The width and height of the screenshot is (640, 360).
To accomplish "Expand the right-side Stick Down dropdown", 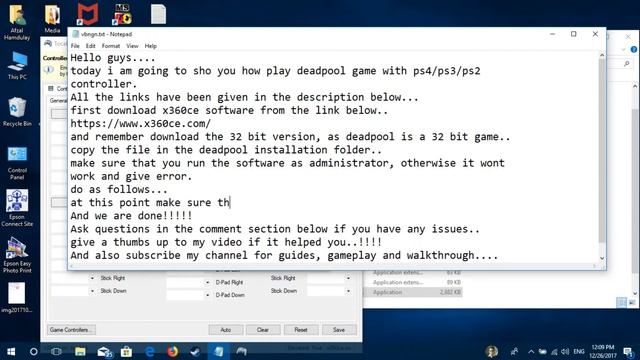I will 348,291.
